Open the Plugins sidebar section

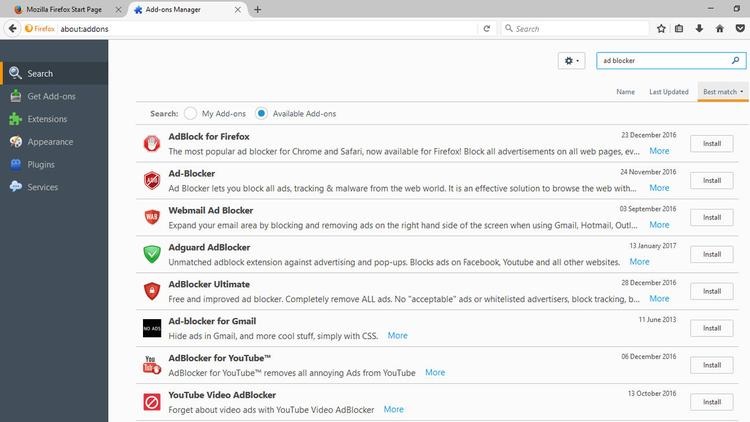click(x=41, y=164)
